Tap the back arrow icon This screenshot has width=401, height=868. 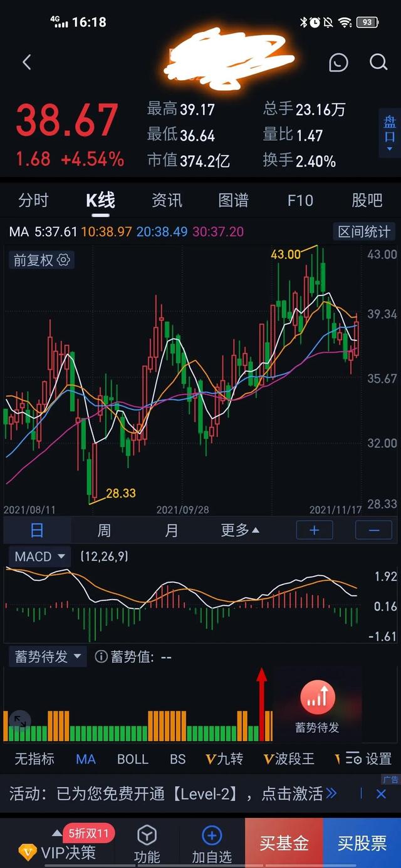coord(26,62)
